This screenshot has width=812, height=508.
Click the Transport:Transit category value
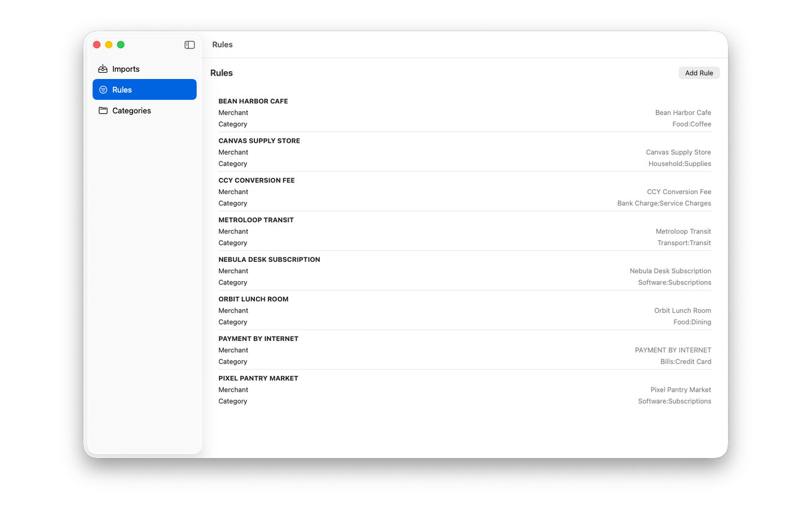point(684,243)
